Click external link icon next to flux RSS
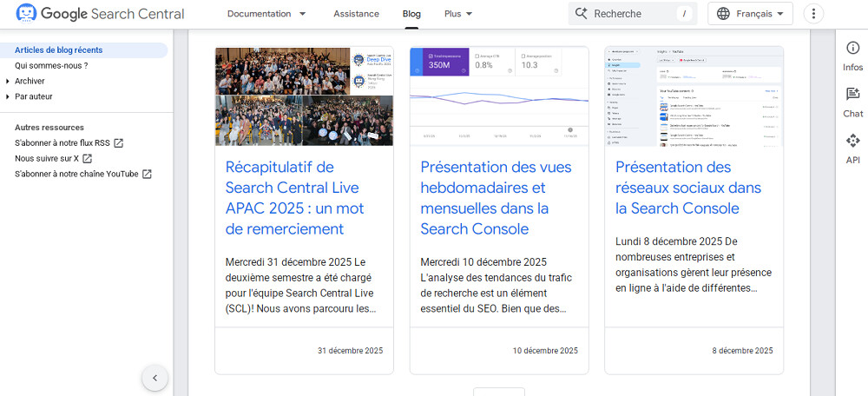 (x=118, y=143)
